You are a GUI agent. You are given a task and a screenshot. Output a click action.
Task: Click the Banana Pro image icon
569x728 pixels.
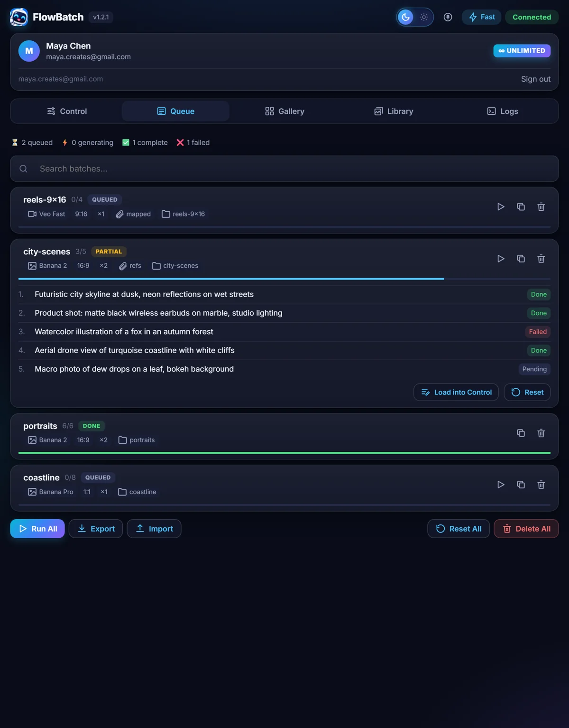32,492
